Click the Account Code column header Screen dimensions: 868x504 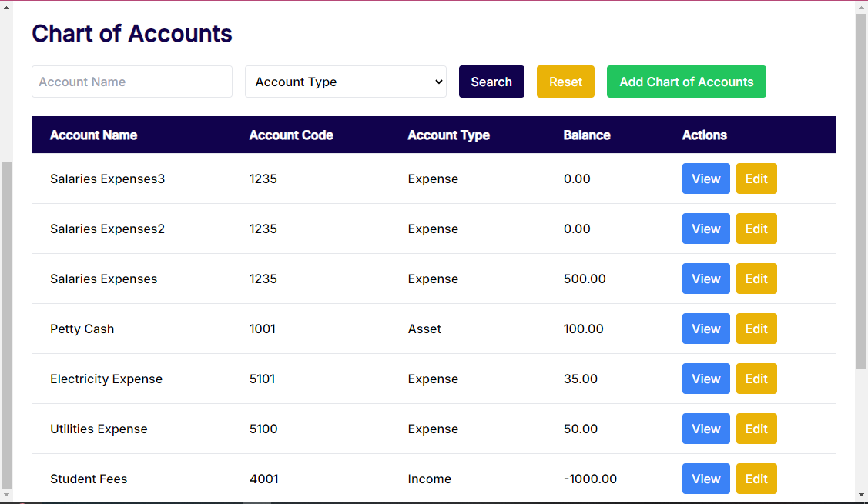coord(291,135)
